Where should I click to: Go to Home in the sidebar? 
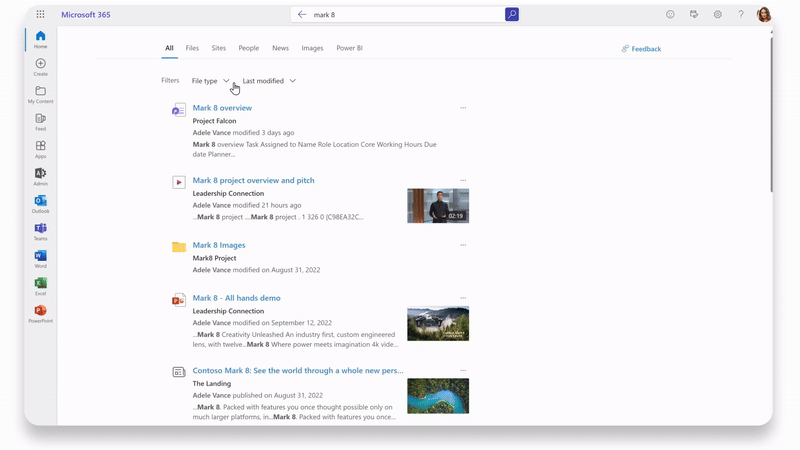tap(40, 39)
